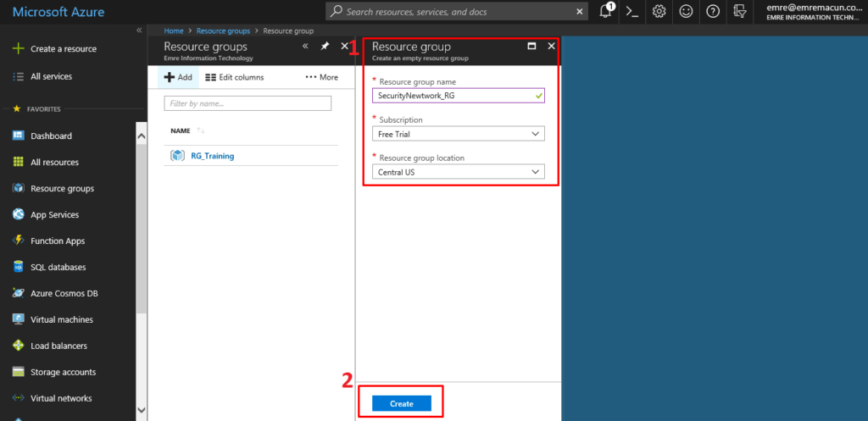Go to Home breadcrumb
Viewport: 868px width, 421px height.
coord(173,31)
